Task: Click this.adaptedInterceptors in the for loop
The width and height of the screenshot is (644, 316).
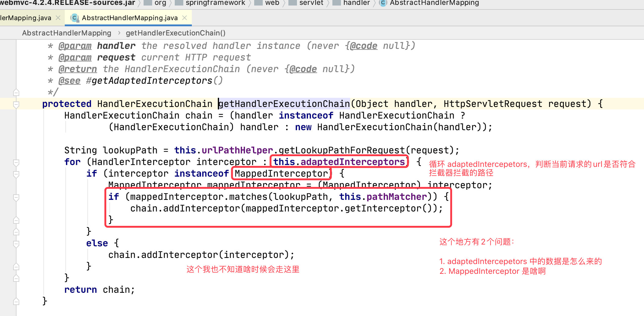Action: (x=339, y=162)
